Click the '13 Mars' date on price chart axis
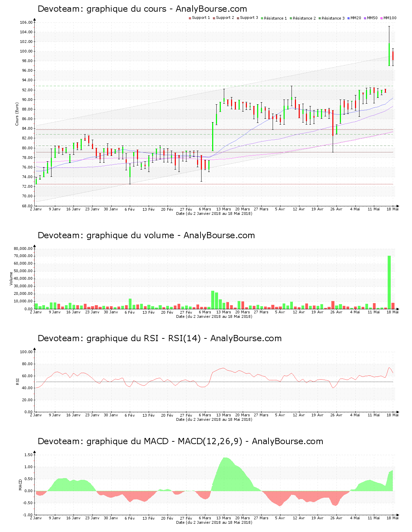 [x=224, y=209]
